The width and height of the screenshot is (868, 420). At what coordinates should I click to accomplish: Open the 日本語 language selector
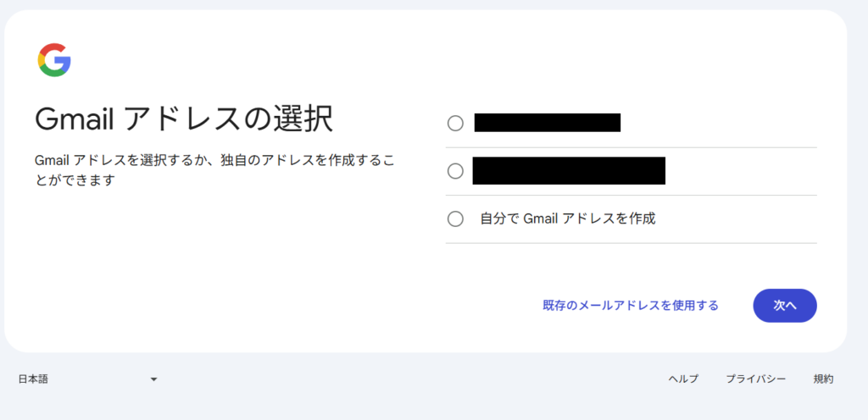pos(87,379)
